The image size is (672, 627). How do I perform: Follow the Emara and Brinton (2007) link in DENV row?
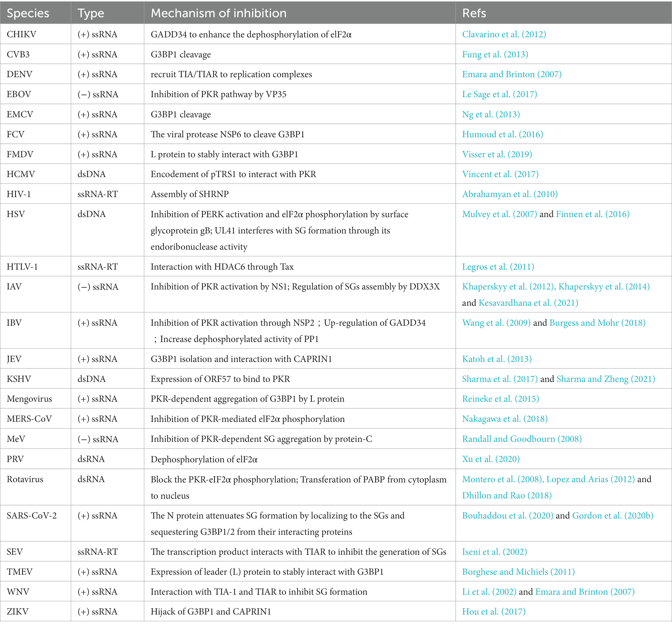coord(512,74)
